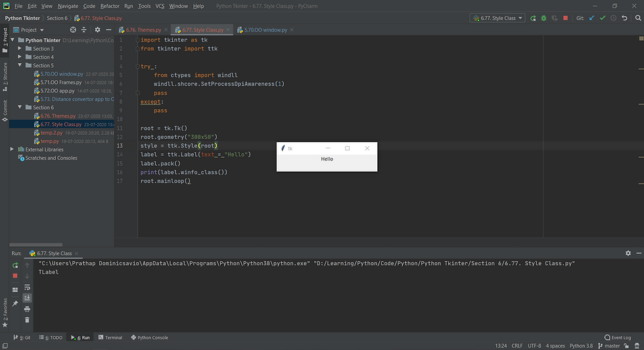Image resolution: width=644 pixels, height=350 pixels.
Task: Open the run configuration dropdown 6.77. Style Class
Action: coord(497,18)
